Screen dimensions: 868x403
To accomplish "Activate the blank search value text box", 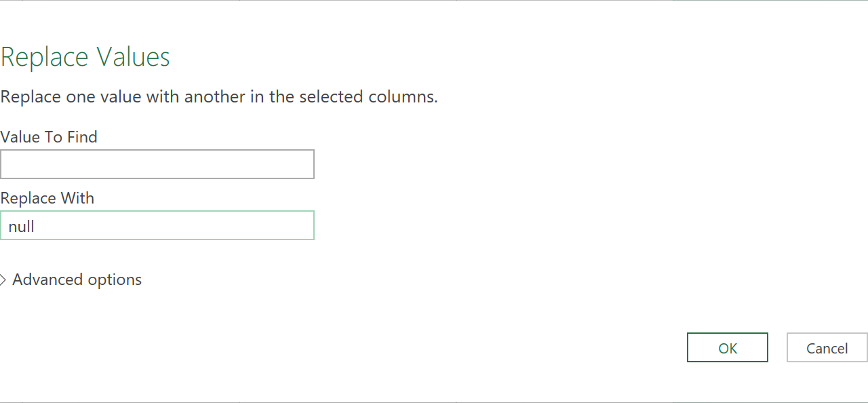I will click(157, 164).
